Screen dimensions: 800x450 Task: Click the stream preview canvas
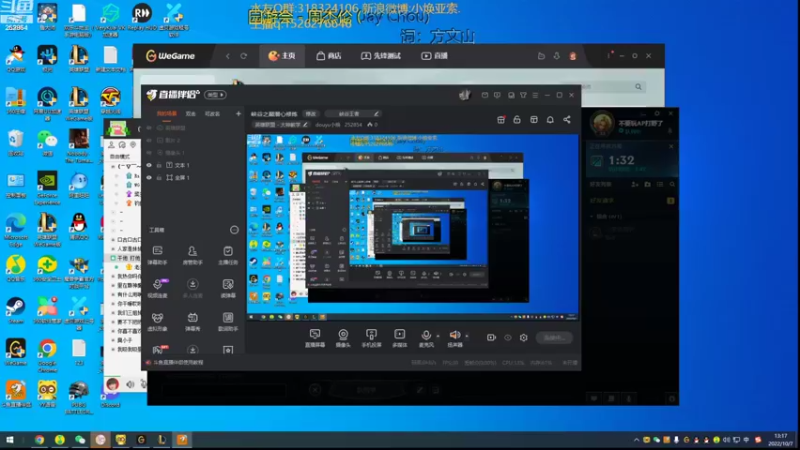(x=413, y=228)
